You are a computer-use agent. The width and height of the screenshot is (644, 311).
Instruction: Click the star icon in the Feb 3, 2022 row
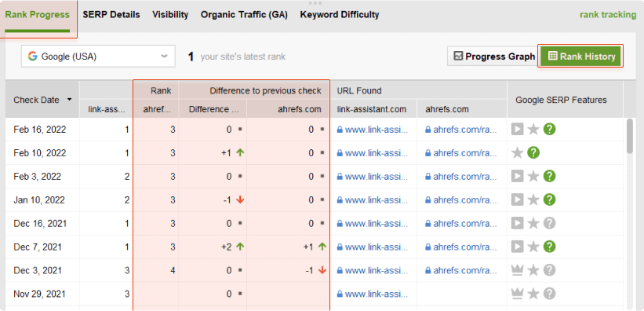click(533, 177)
